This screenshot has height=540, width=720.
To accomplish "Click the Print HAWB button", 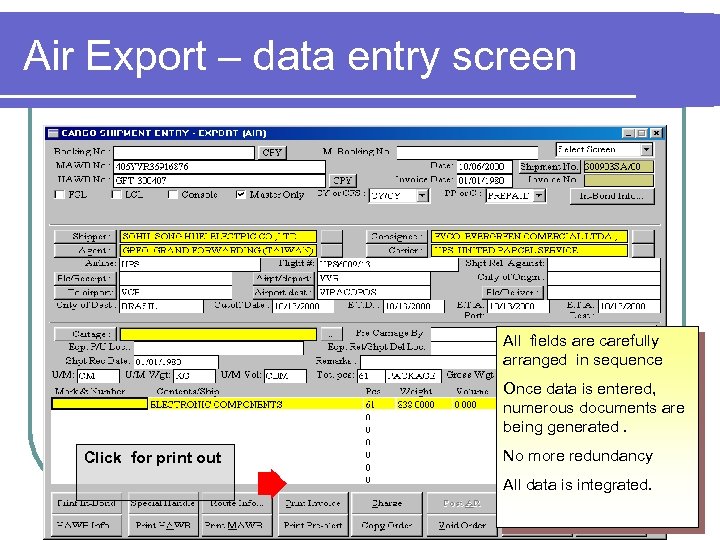I will pos(163,525).
